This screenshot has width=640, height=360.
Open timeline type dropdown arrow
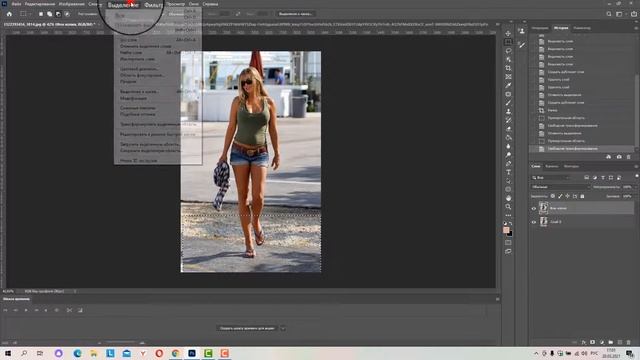click(x=283, y=328)
